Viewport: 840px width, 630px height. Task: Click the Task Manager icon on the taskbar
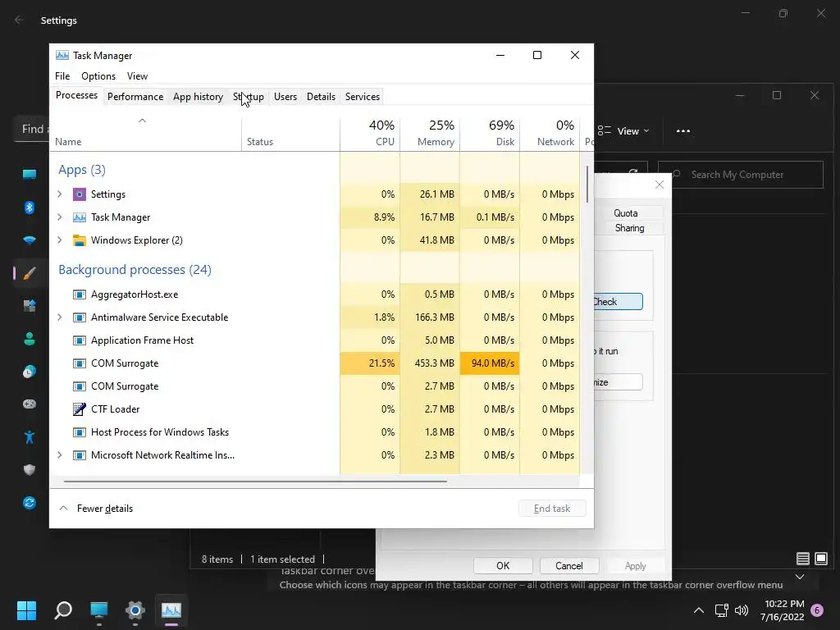pyautogui.click(x=171, y=610)
